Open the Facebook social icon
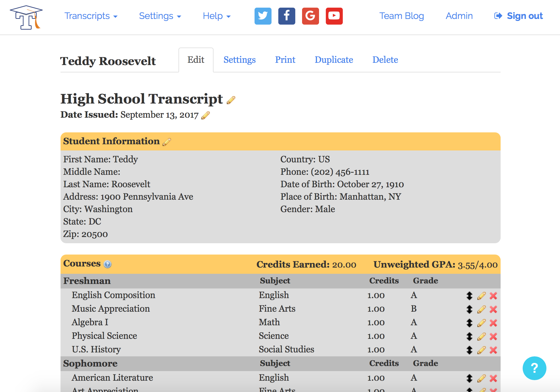The image size is (560, 392). point(287,16)
